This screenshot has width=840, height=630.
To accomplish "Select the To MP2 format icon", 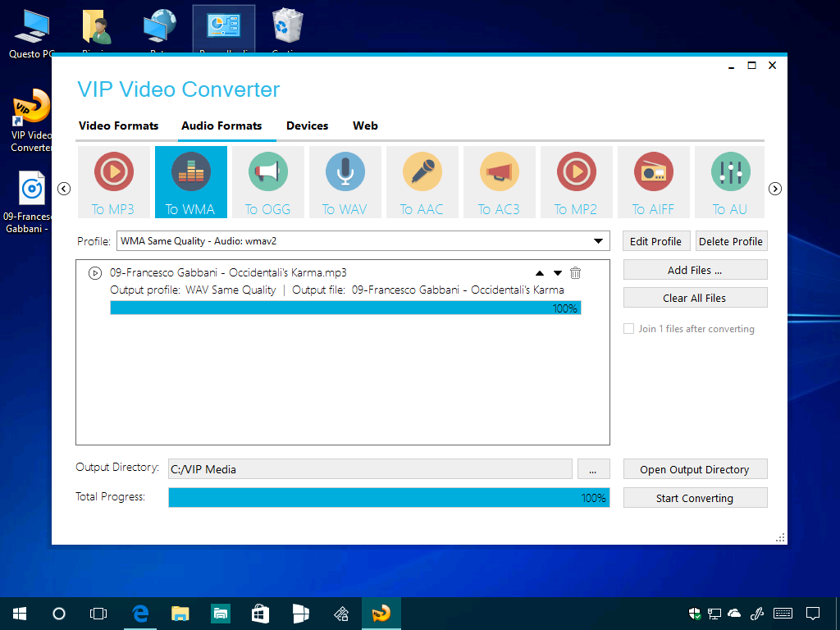I will click(x=577, y=181).
